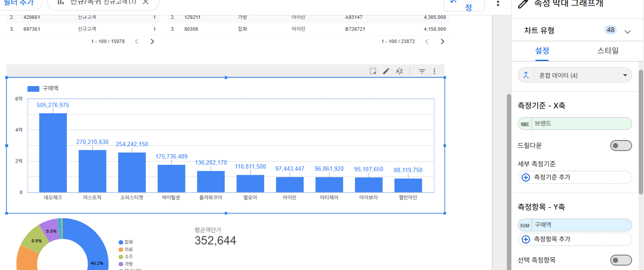
Task: Click the chart edit pencil icon
Action: coord(386,71)
